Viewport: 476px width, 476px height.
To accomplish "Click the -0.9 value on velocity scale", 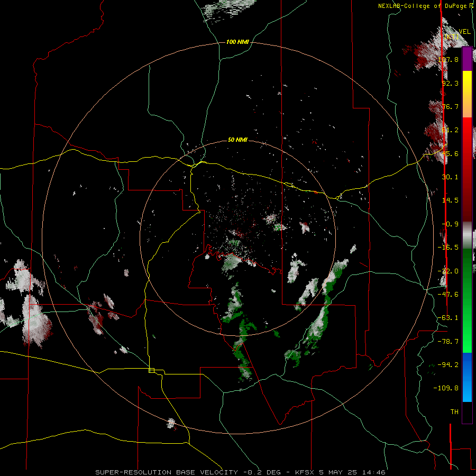I will point(450,224).
